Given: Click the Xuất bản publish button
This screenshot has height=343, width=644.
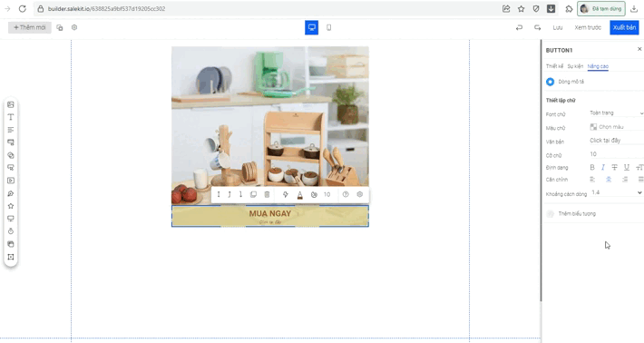Looking at the screenshot, I should (624, 27).
